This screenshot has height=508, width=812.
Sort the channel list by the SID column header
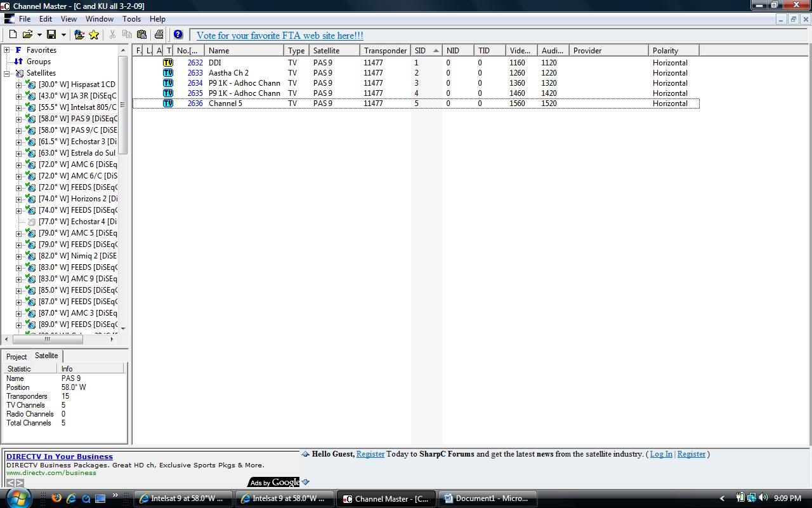pyautogui.click(x=426, y=51)
